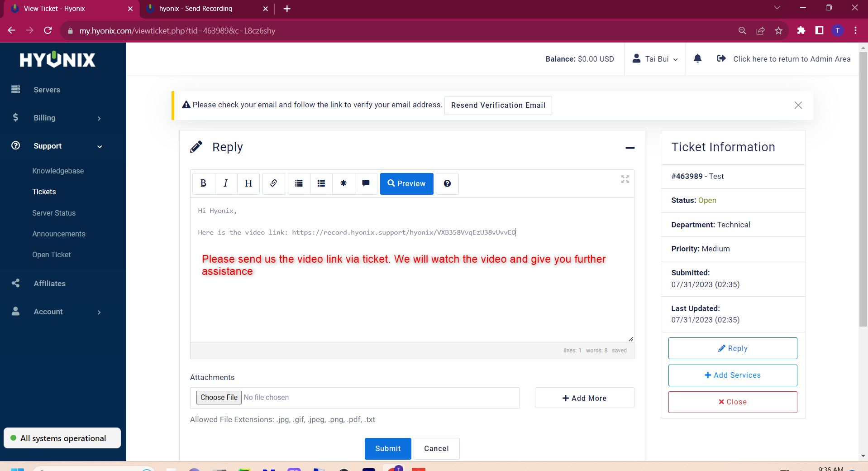Insert a quote using speech bubble icon
This screenshot has height=471, width=868.
(366, 183)
